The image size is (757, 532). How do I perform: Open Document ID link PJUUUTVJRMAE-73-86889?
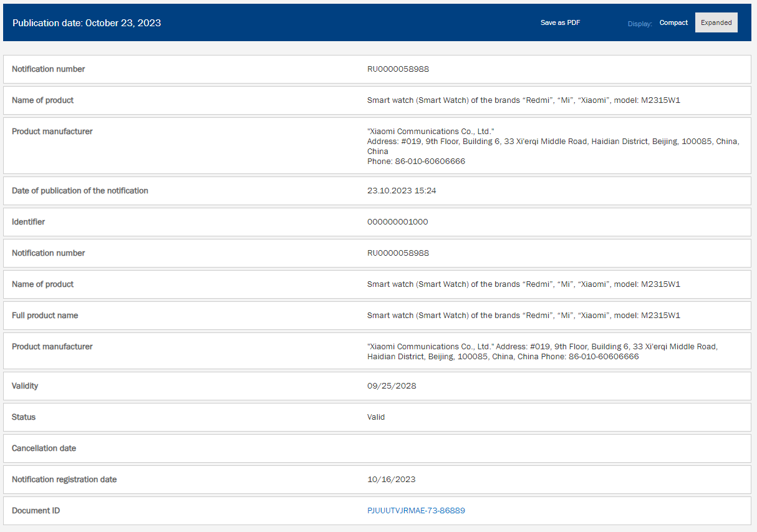tap(416, 510)
